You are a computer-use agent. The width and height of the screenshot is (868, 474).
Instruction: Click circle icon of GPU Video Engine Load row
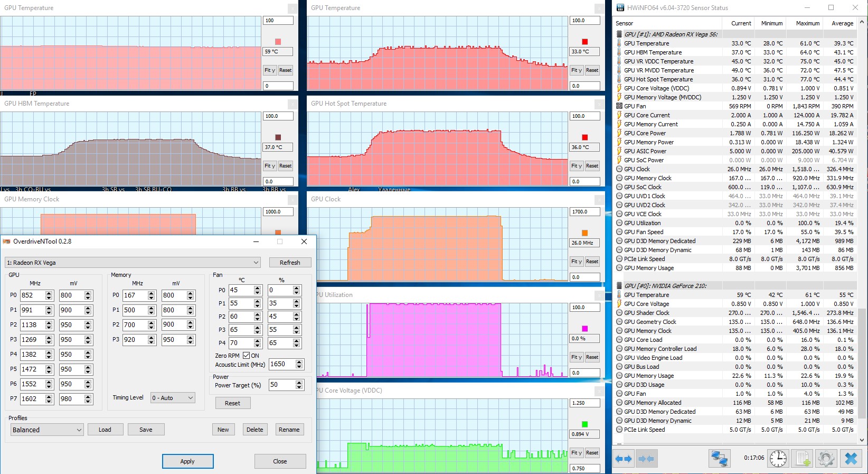tap(619, 358)
